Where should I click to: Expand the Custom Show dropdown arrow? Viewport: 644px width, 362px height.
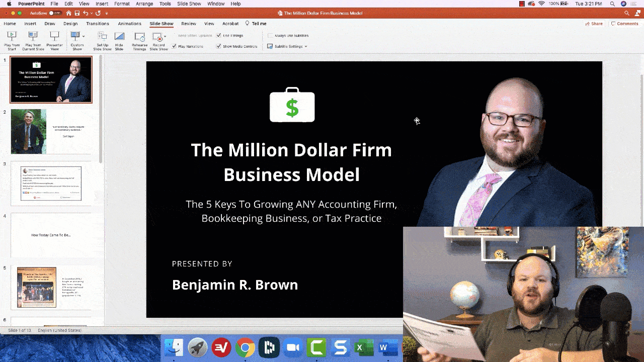coord(84,36)
